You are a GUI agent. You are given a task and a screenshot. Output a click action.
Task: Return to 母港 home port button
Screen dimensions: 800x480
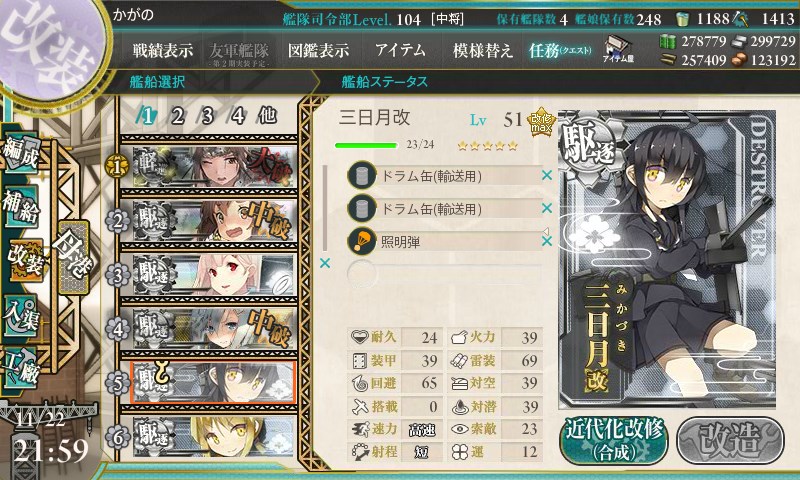click(74, 257)
